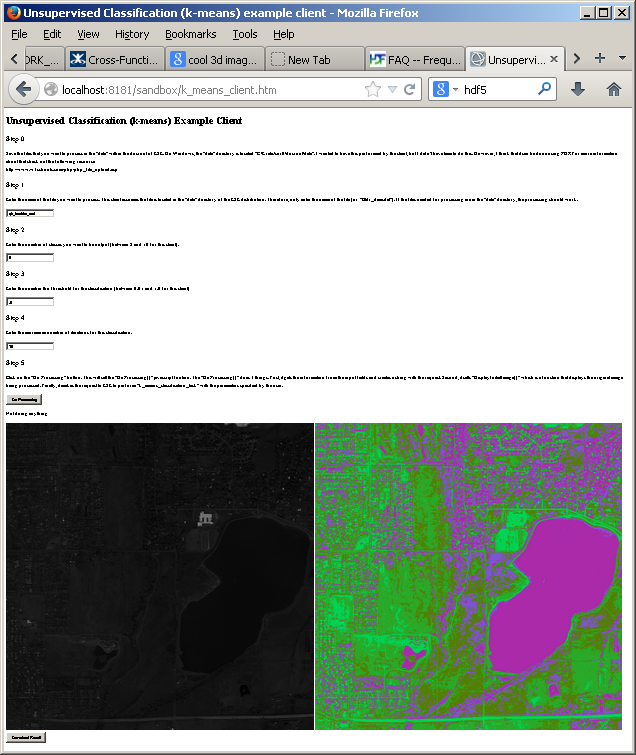
Task: Open the File menu
Action: pyautogui.click(x=19, y=34)
